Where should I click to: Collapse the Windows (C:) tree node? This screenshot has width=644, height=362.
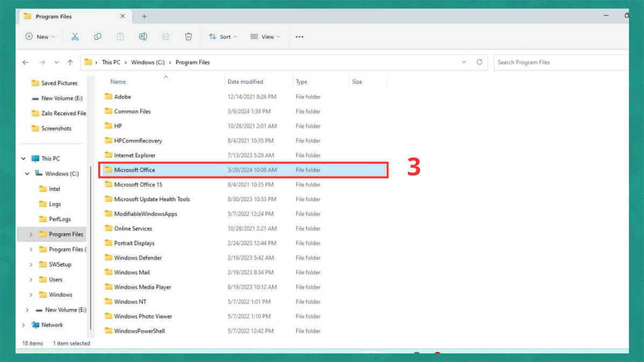click(x=27, y=174)
